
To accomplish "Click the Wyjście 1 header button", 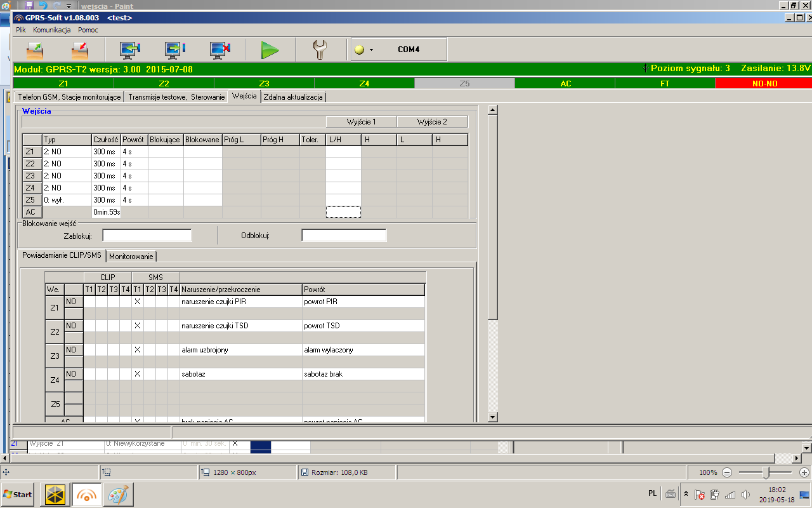I will (x=362, y=122).
